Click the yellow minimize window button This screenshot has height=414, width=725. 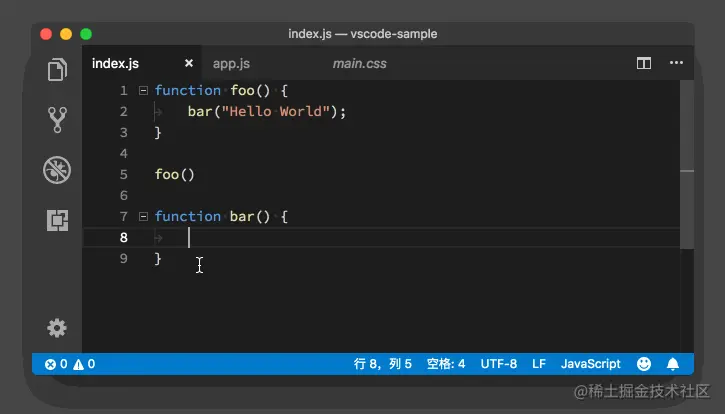coord(66,34)
